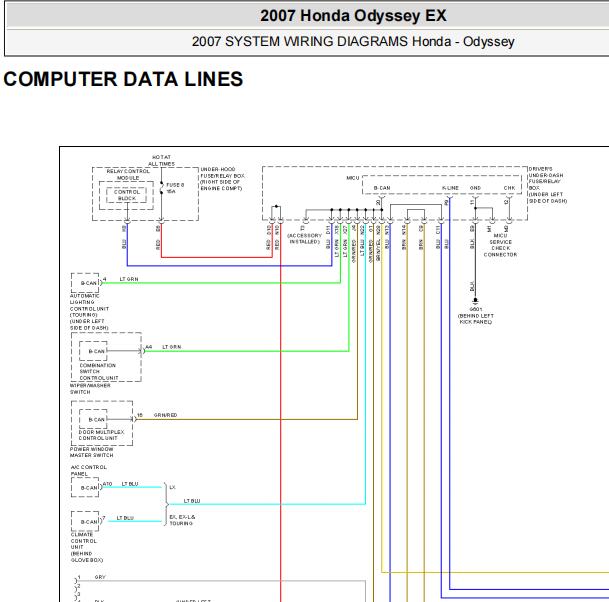Click the 'RELAY CONTROL MODULE' label
The image size is (609, 602).
click(128, 174)
